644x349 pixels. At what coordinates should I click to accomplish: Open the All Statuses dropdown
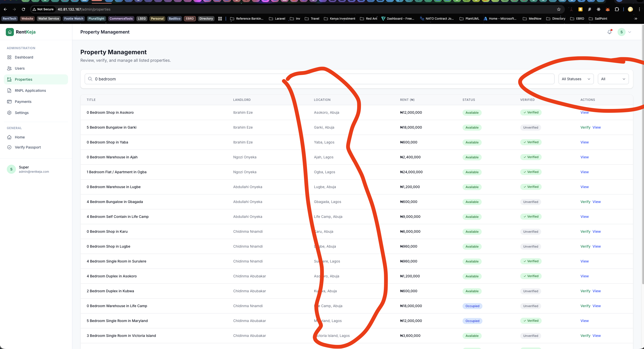pos(576,79)
